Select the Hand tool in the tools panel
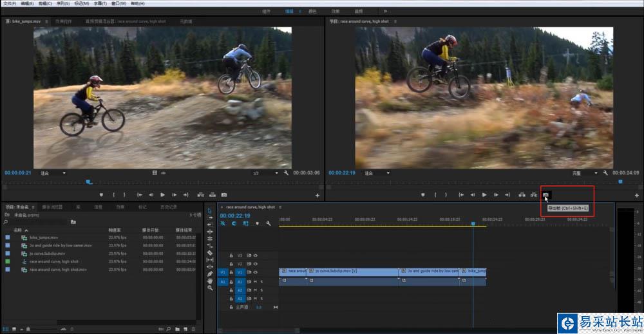Viewport: 644px width, 334px height. pyautogui.click(x=210, y=281)
